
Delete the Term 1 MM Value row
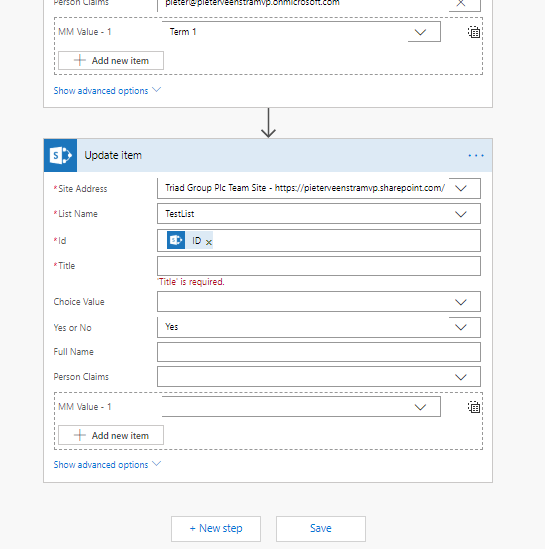click(474, 32)
